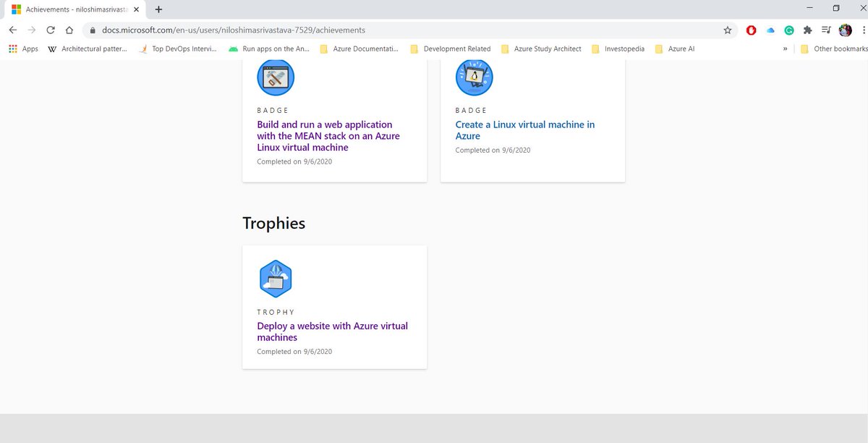
Task: Bookmark this page with star icon
Action: [x=728, y=30]
